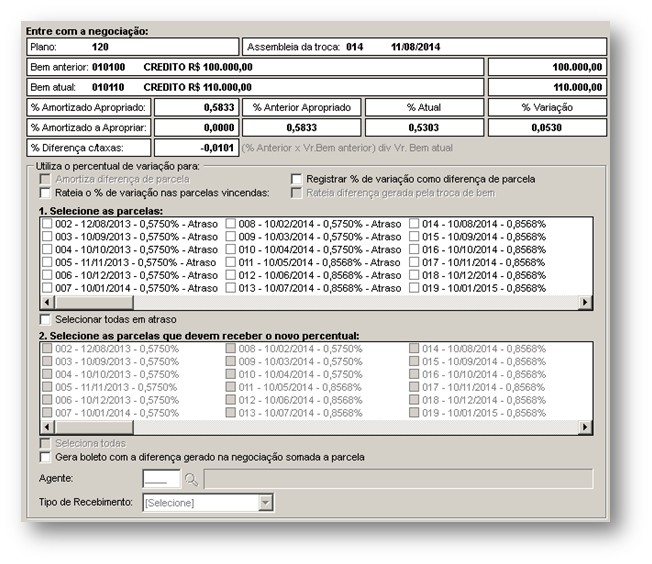Check 'Rateia o % de variação nas parcelas vincendas'
The image size is (652, 564).
(45, 193)
